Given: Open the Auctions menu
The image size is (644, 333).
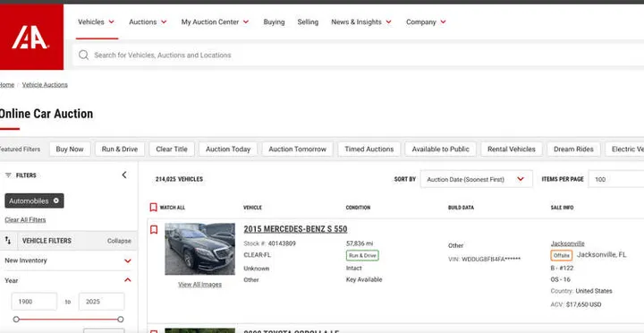Looking at the screenshot, I should 148,21.
